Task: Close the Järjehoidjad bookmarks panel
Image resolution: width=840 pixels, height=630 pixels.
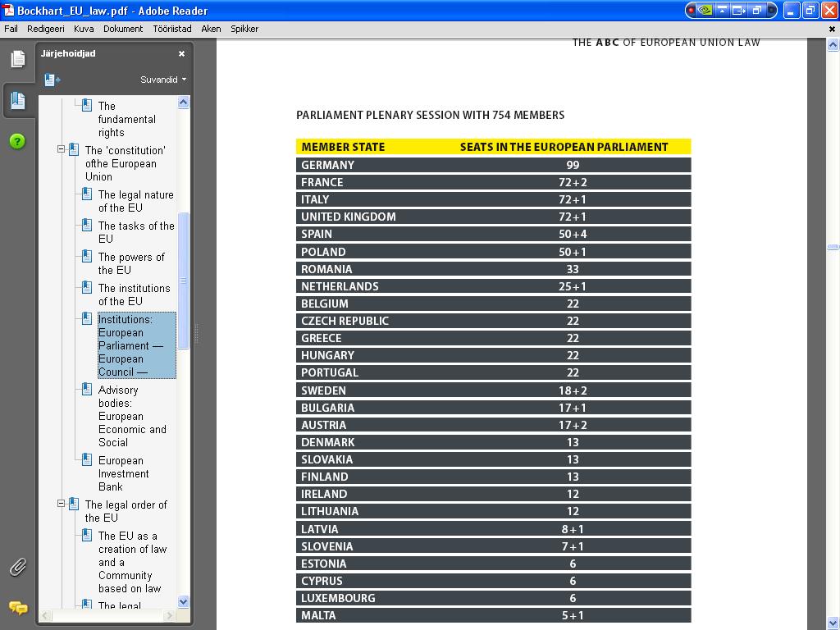Action: [x=181, y=53]
